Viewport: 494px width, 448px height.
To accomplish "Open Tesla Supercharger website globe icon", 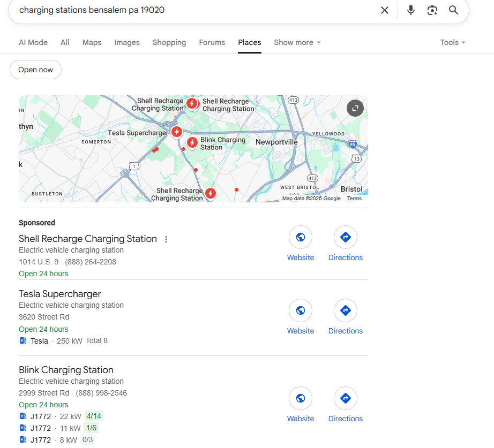I will tap(301, 310).
